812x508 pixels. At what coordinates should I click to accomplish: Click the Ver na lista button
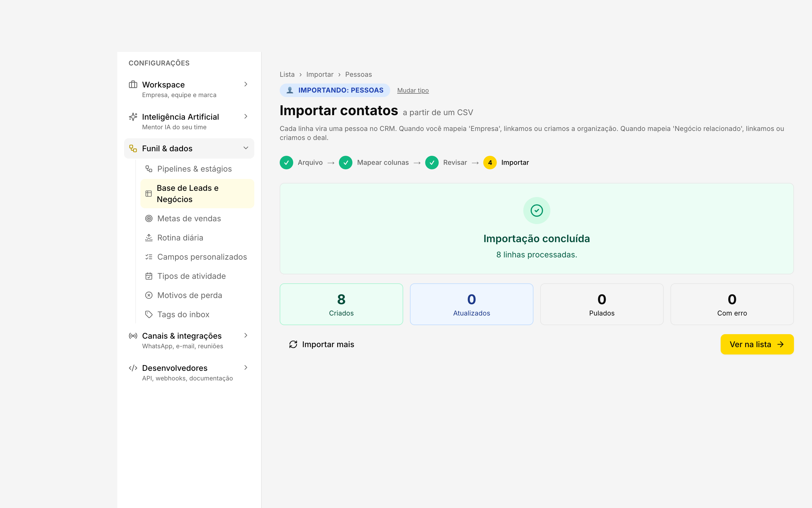point(757,344)
